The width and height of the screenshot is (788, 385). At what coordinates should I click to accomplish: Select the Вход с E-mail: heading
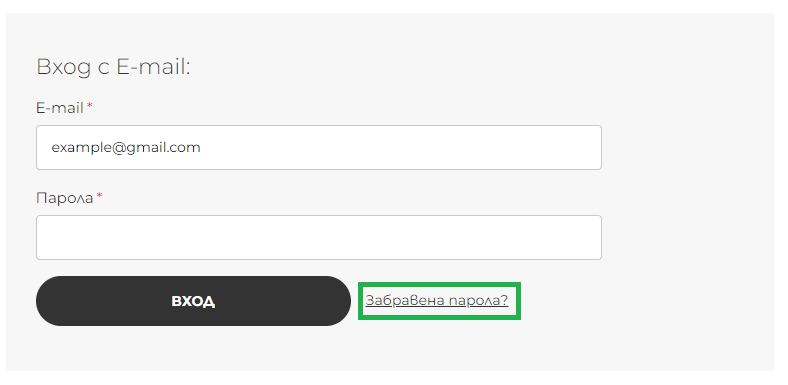114,66
